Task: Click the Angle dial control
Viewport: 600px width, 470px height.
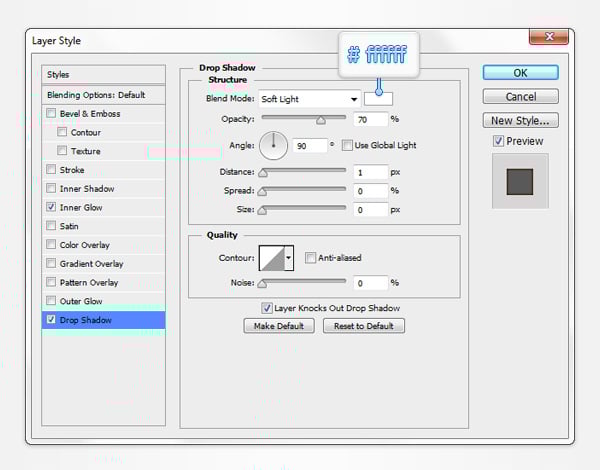Action: (x=273, y=146)
